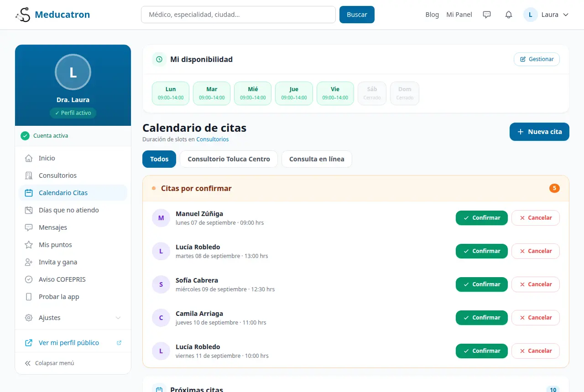Cancel Sofía Cabrera's appointment
This screenshot has height=392, width=584.
(536, 284)
